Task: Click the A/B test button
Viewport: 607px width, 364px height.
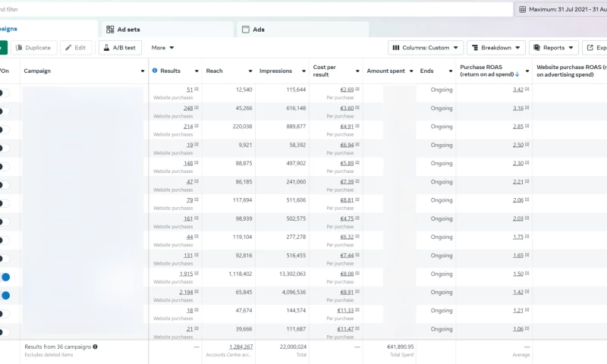Action: [120, 48]
